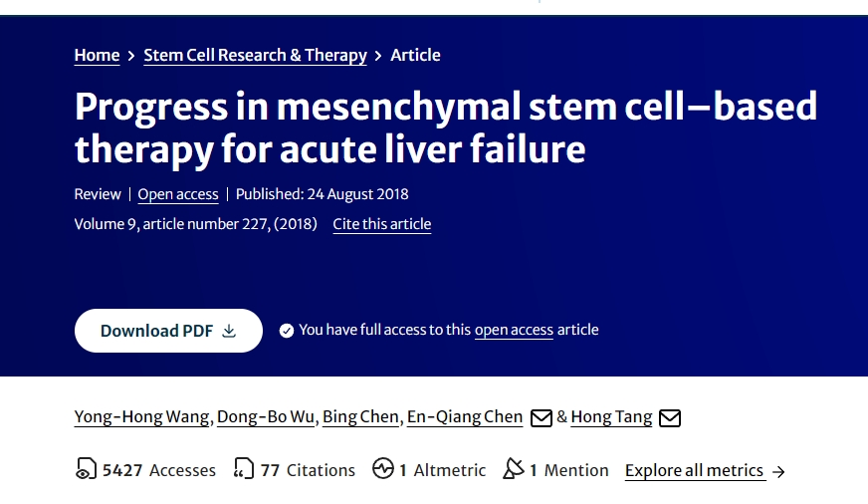The width and height of the screenshot is (868, 504).
Task: Click the Home breadcrumb link
Action: [x=97, y=56]
